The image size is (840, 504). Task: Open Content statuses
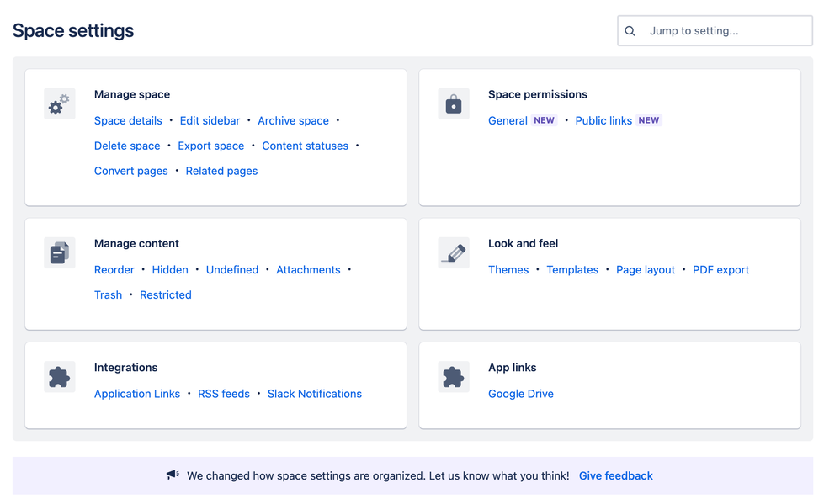coord(305,146)
